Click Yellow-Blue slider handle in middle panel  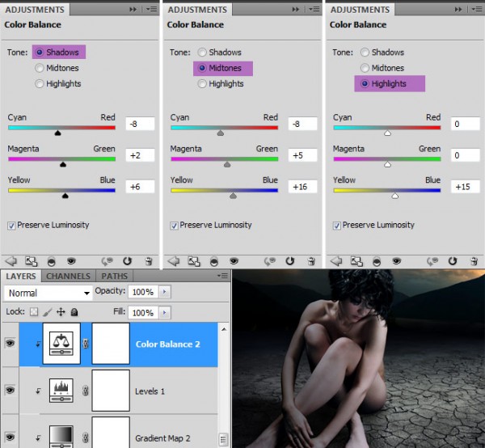pyautogui.click(x=234, y=196)
